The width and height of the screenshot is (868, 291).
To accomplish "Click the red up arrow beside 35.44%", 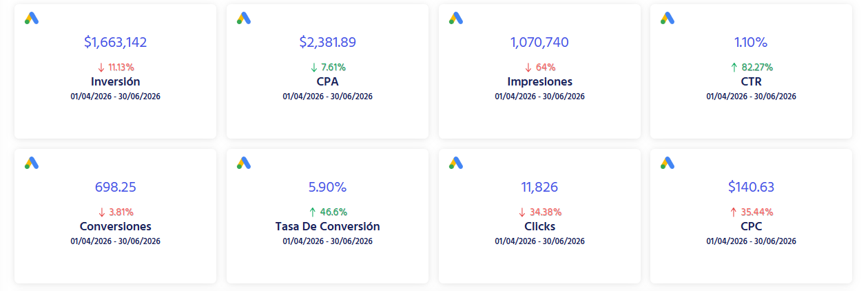I will (734, 212).
